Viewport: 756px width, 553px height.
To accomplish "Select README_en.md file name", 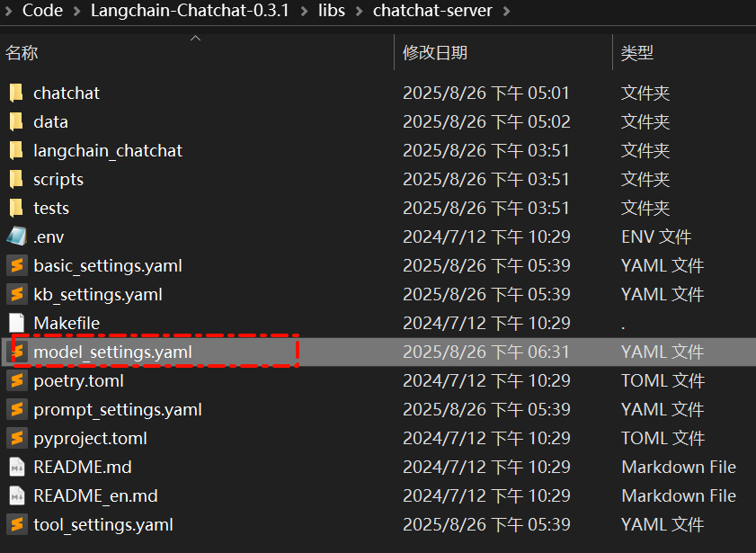I will (x=95, y=496).
